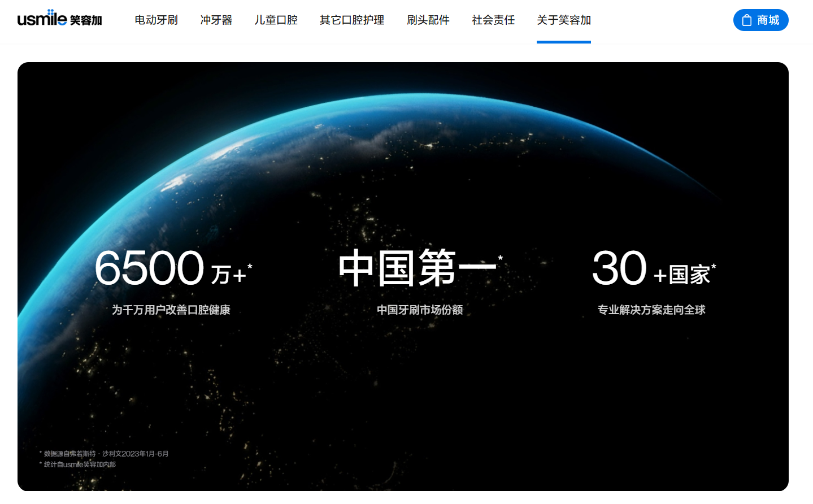Click the 专业解决方案走向全球 caption

click(651, 310)
